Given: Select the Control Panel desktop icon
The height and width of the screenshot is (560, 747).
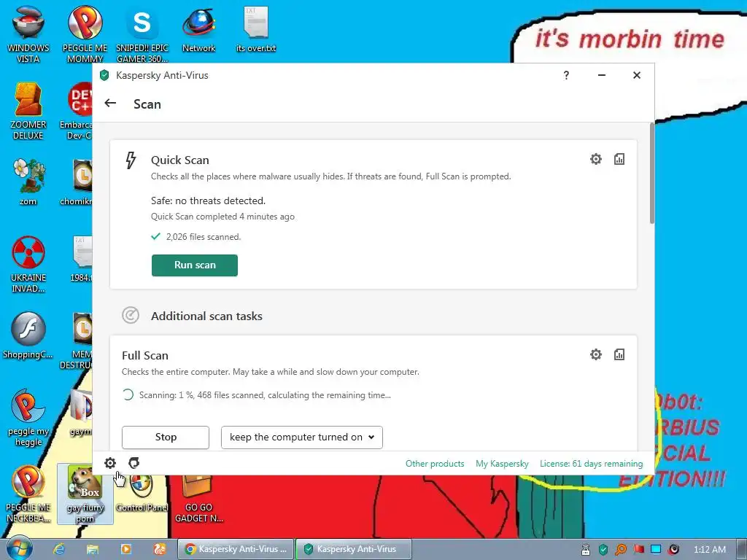Looking at the screenshot, I should (142, 494).
